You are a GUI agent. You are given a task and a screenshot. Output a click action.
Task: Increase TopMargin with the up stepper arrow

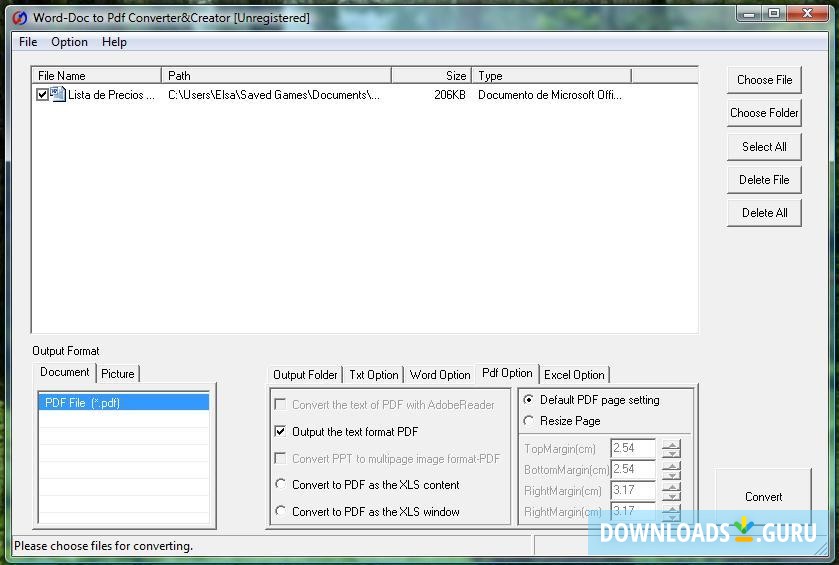click(x=671, y=444)
